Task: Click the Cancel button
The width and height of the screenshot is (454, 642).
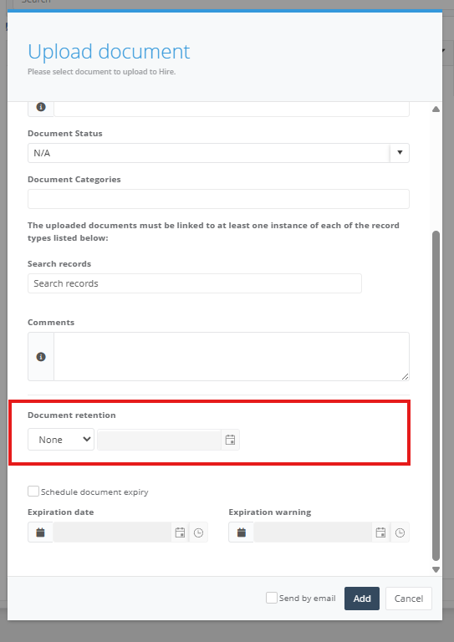Action: point(409,599)
